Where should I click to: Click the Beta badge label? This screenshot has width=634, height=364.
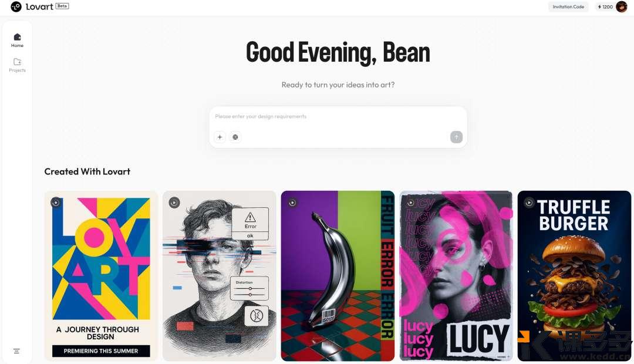pyautogui.click(x=62, y=6)
